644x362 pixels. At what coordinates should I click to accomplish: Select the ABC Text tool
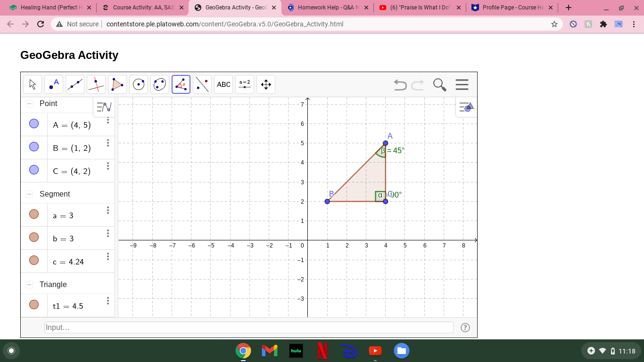[223, 84]
